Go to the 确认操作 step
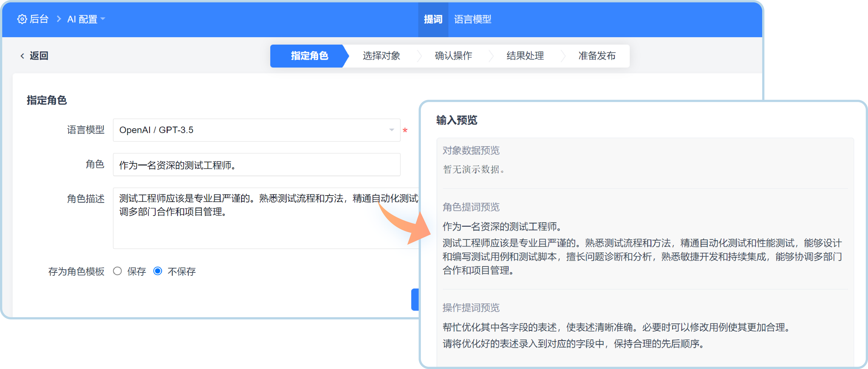This screenshot has width=868, height=369. click(x=453, y=56)
